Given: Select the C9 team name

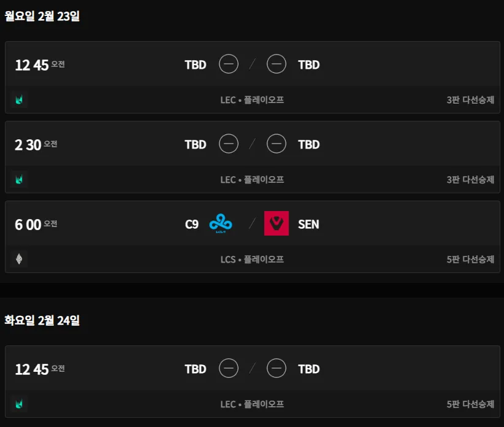Looking at the screenshot, I should (x=192, y=224).
